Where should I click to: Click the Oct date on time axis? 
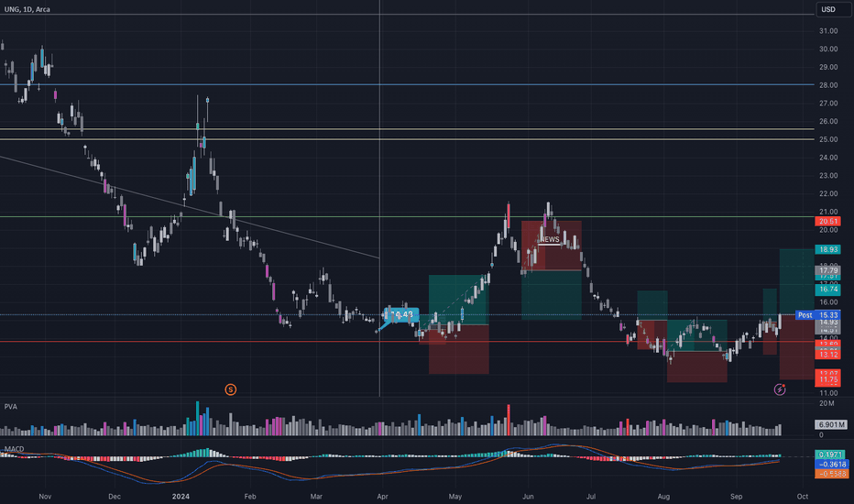point(803,497)
